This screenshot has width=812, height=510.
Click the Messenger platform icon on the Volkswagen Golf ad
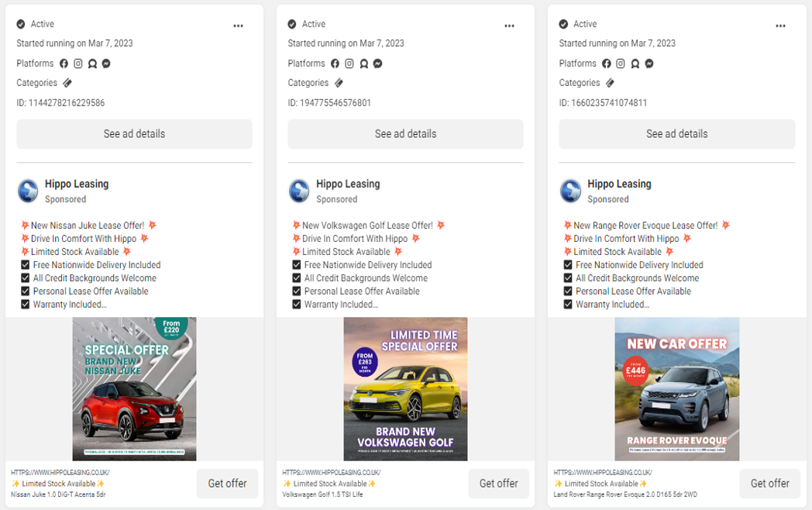377,64
